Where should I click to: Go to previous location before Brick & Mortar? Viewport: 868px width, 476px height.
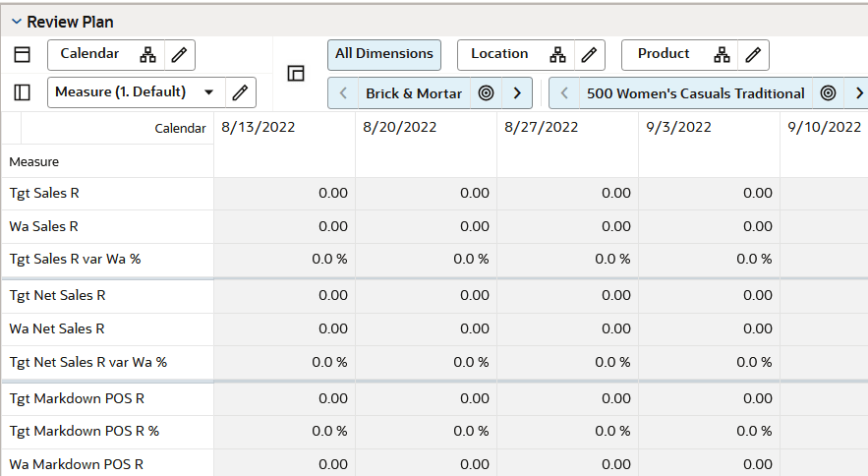pyautogui.click(x=343, y=93)
